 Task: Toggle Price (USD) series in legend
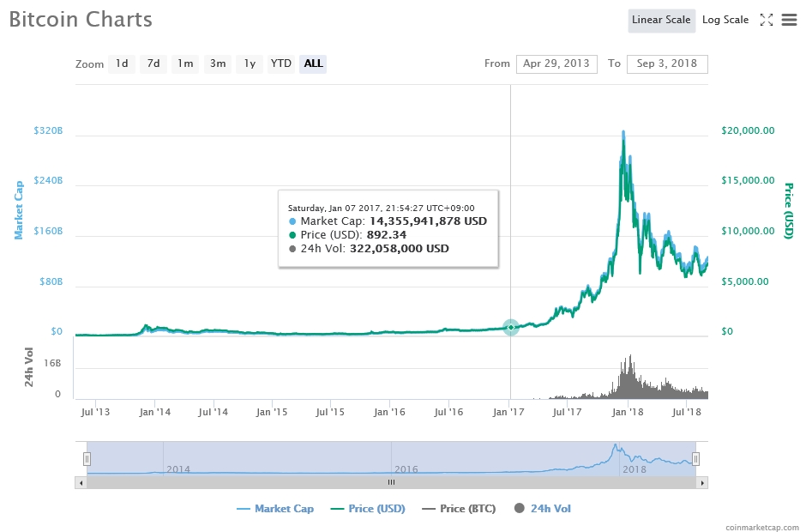point(368,509)
